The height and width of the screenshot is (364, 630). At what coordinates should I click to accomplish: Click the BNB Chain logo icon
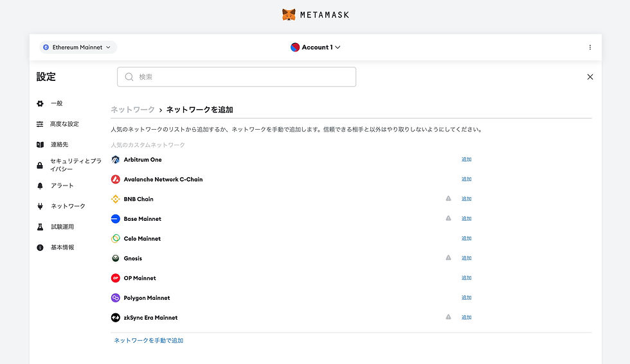[115, 199]
